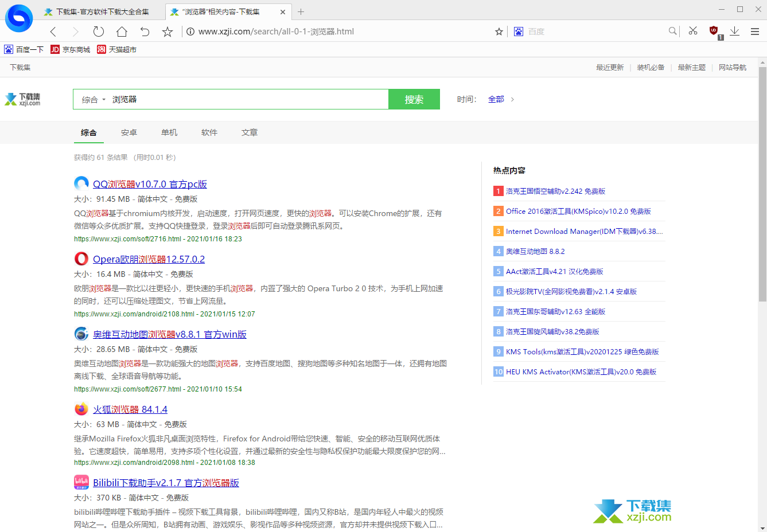Open the 百度一下 bookmark
The width and height of the screenshot is (767, 532).
(24, 49)
